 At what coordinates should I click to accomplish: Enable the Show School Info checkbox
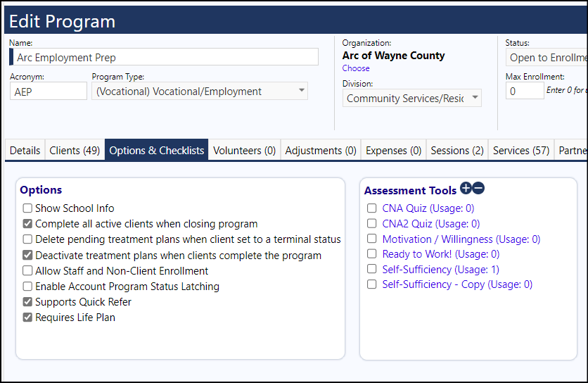pyautogui.click(x=27, y=208)
